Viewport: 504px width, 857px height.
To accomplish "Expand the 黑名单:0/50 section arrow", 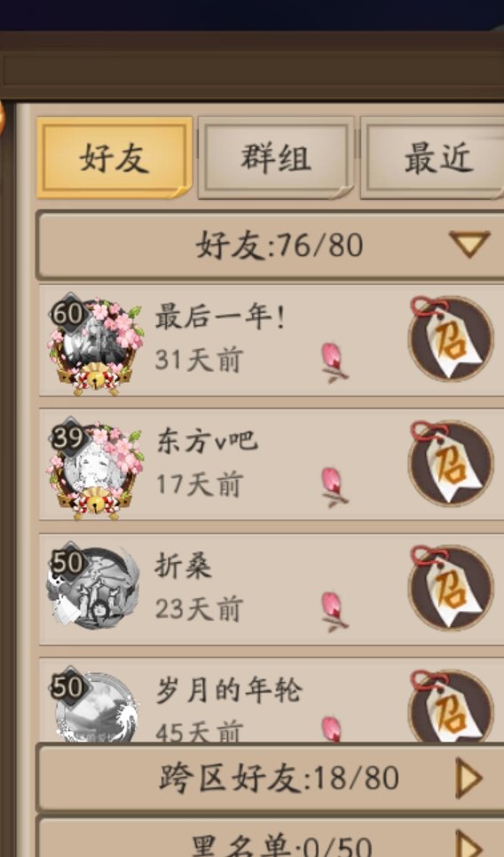I will (469, 844).
